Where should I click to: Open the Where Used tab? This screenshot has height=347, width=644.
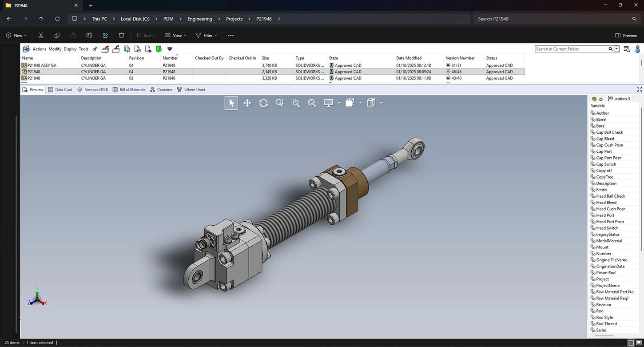tap(191, 90)
